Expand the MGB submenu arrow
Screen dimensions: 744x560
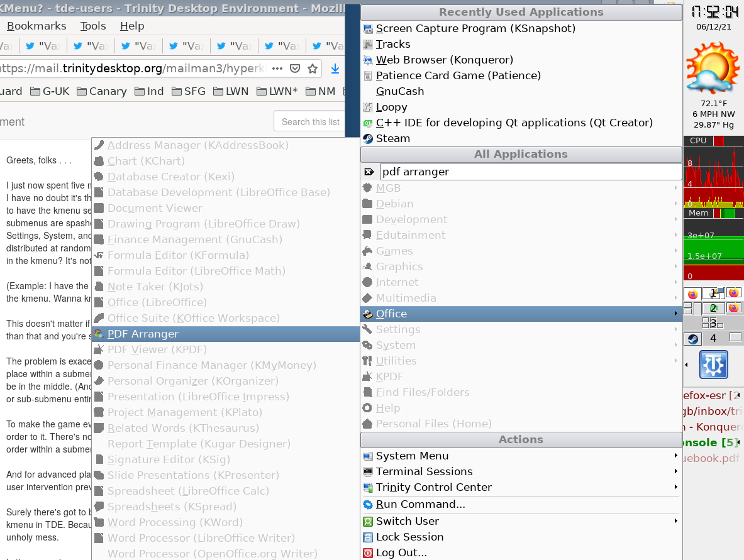[675, 188]
